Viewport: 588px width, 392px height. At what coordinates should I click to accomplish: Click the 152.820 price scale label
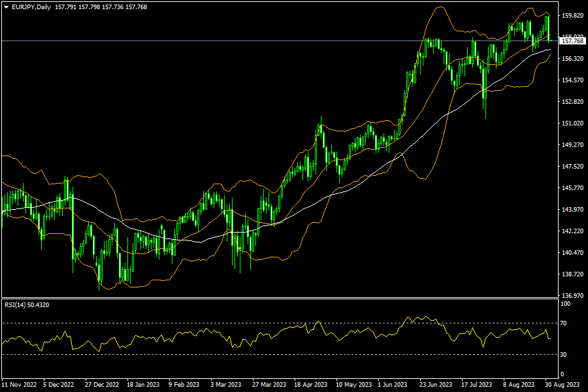coord(572,102)
